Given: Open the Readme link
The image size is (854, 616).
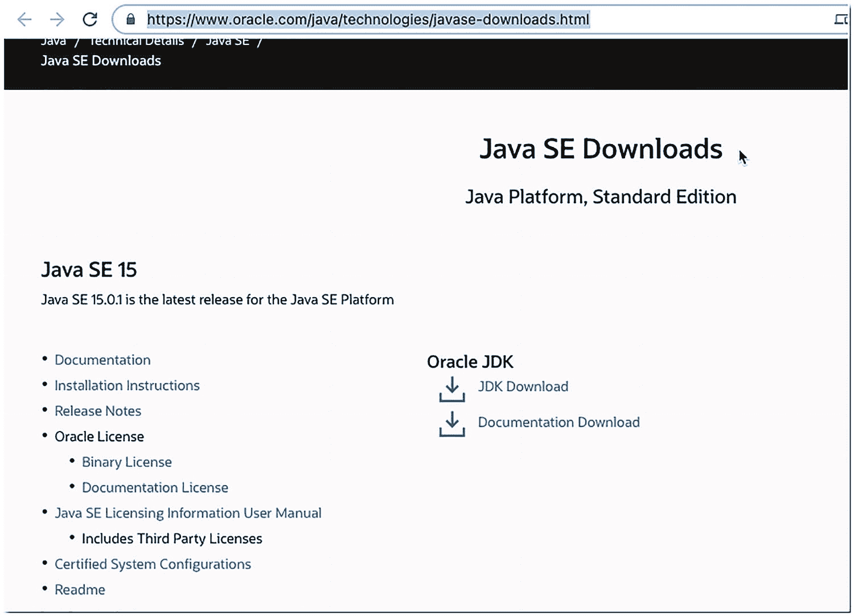Looking at the screenshot, I should 80,590.
